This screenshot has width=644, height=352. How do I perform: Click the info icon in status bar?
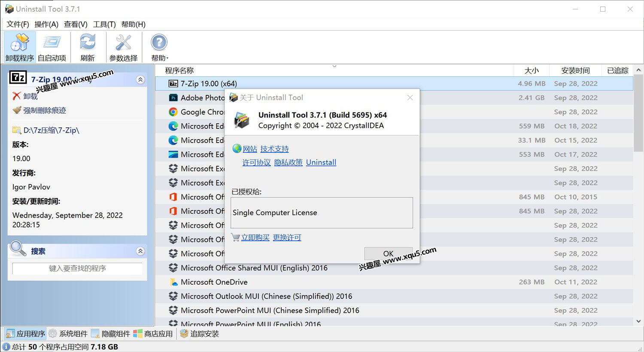coord(6,347)
